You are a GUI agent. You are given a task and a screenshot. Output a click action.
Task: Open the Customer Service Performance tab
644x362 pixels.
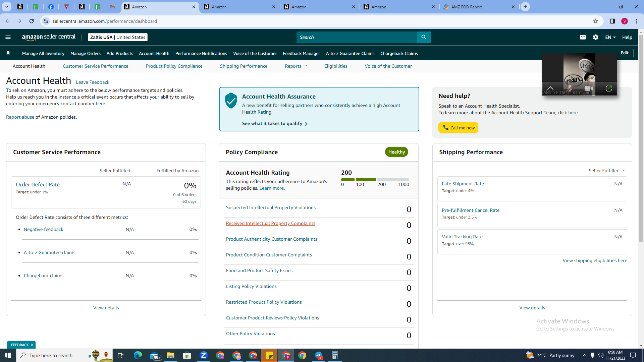(x=96, y=66)
